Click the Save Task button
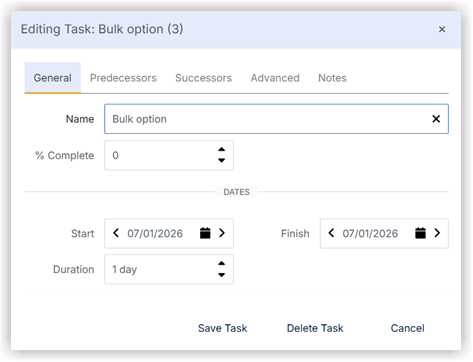The height and width of the screenshot is (362, 473). pos(223,328)
